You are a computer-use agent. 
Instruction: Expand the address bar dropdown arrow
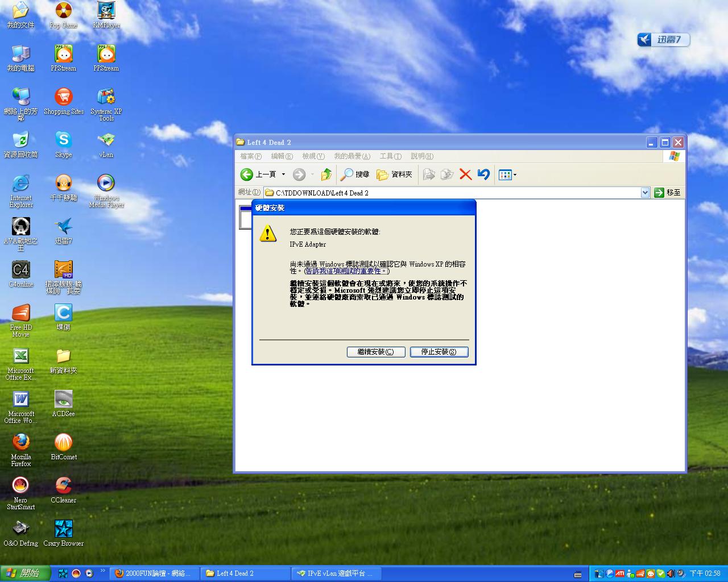tap(645, 193)
